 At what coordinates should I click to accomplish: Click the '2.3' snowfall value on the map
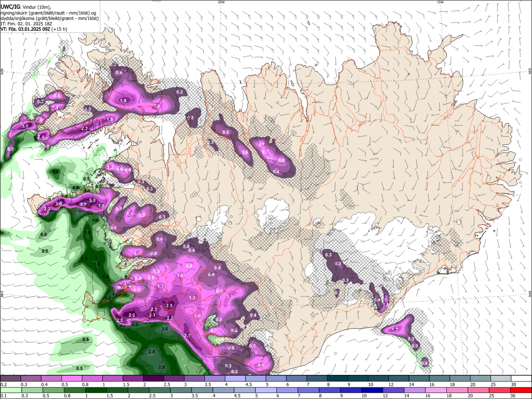pos(152,315)
